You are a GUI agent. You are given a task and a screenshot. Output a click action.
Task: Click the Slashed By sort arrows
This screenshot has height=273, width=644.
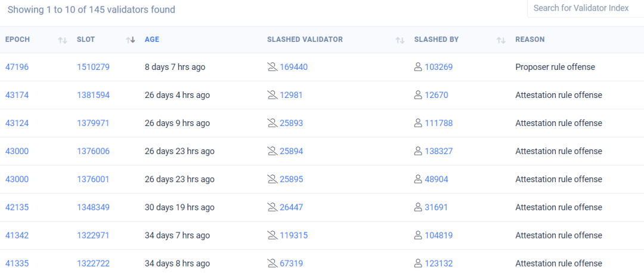coord(501,40)
